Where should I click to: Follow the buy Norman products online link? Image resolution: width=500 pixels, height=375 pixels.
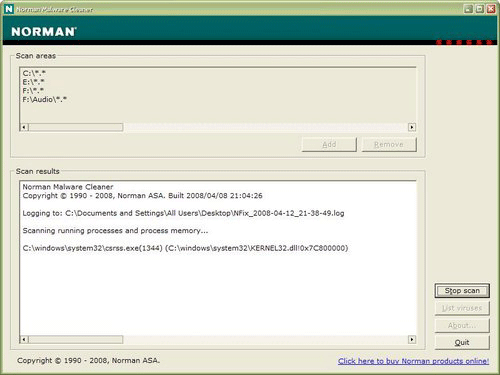413,361
